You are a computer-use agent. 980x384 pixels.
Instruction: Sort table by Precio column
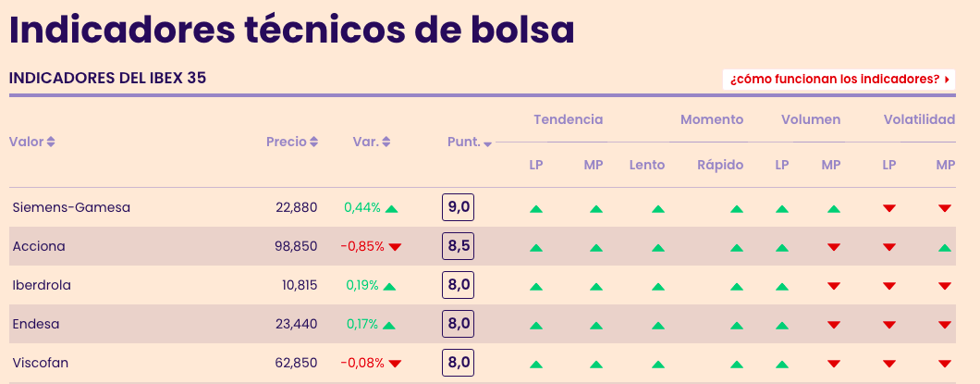point(292,142)
